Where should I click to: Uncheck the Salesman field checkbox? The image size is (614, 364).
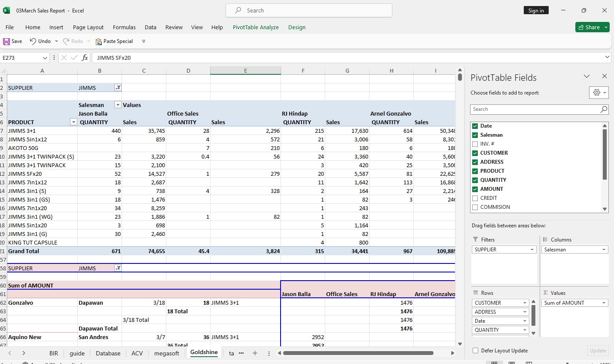pos(475,135)
